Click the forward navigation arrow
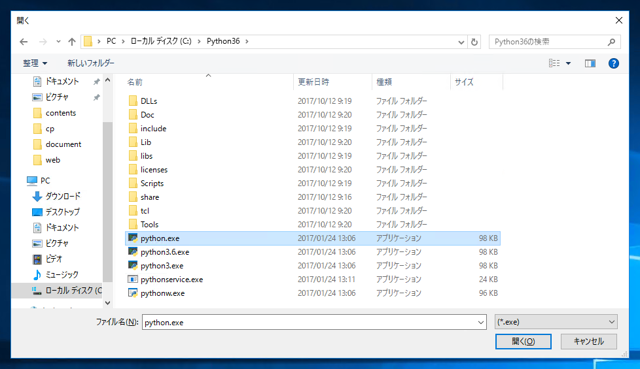 coord(42,42)
